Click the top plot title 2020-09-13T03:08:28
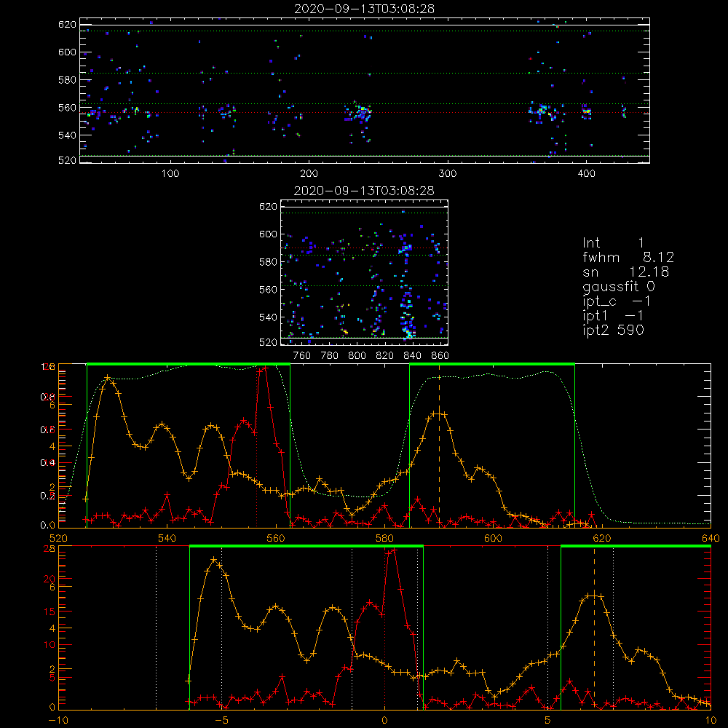The width and height of the screenshot is (728, 728). 365,8
